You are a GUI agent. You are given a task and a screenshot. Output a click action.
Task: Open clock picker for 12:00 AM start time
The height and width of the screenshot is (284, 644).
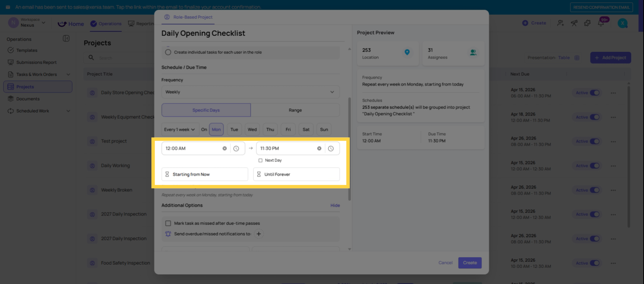coord(236,148)
